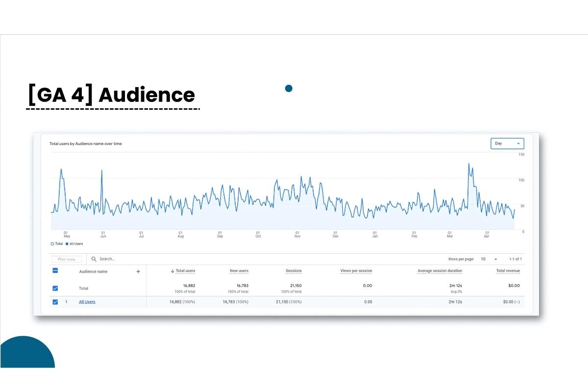Click the 1-1 of 1 pagination text
Screen dimensions: 588x392
tap(515, 259)
